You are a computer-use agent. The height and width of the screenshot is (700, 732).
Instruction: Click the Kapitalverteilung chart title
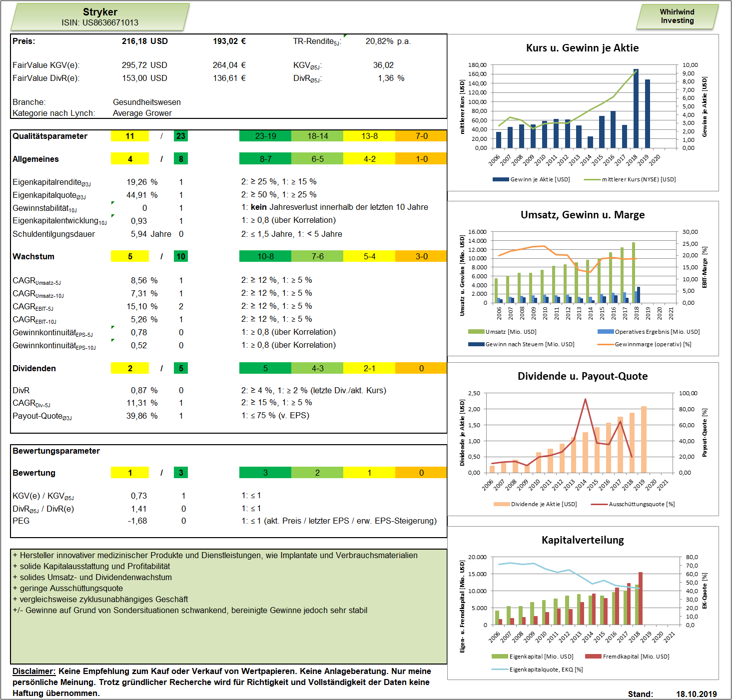[583, 540]
